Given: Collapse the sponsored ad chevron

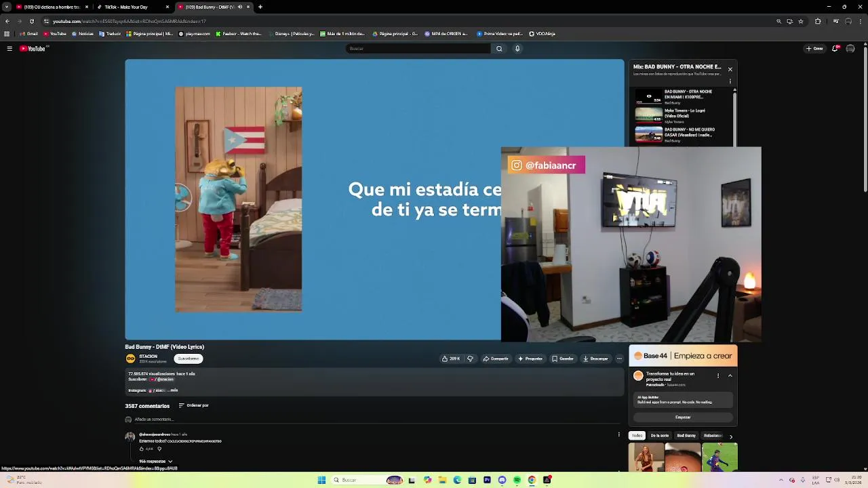Looking at the screenshot, I should point(730,375).
